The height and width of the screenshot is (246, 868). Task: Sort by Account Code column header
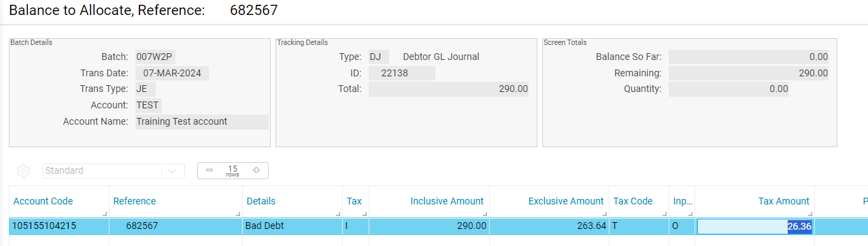[x=43, y=201]
